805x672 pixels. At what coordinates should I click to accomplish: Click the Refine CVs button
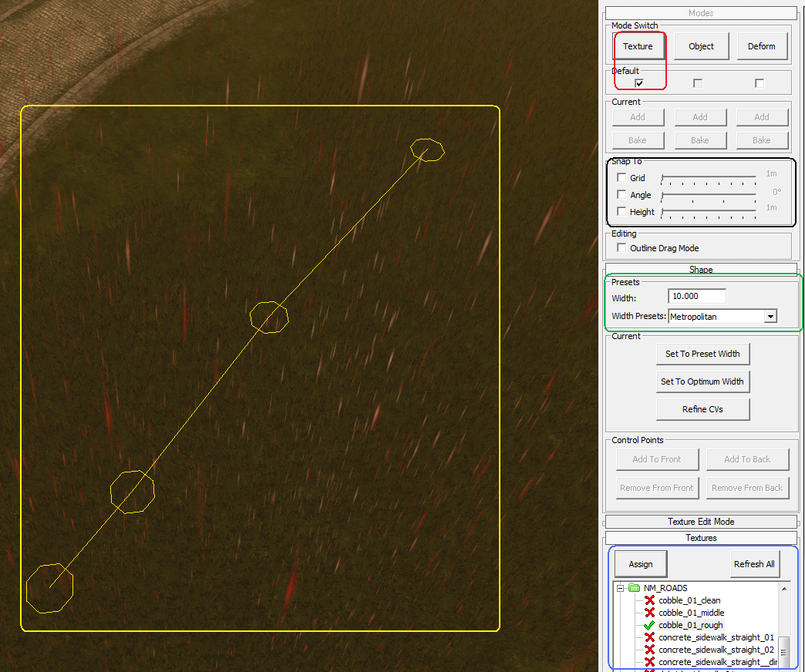point(702,409)
